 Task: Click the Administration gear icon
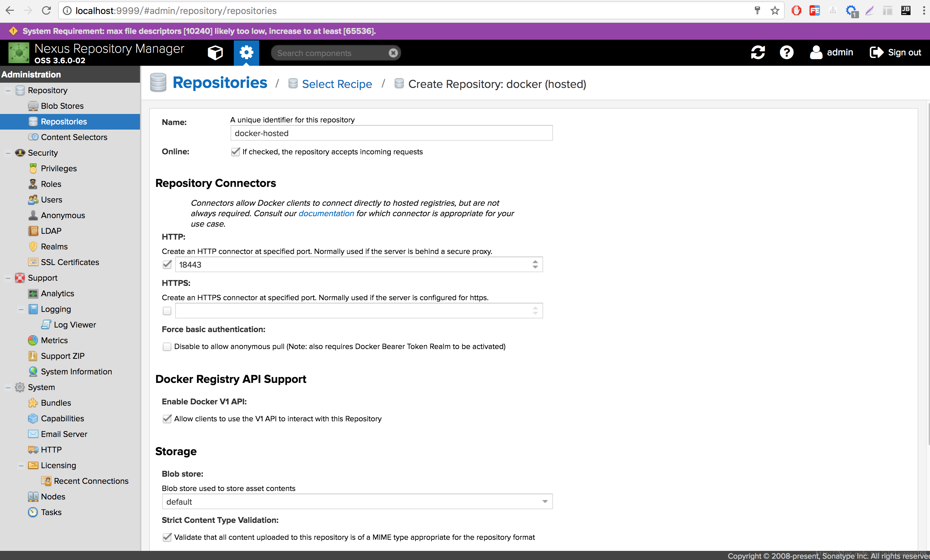click(246, 52)
